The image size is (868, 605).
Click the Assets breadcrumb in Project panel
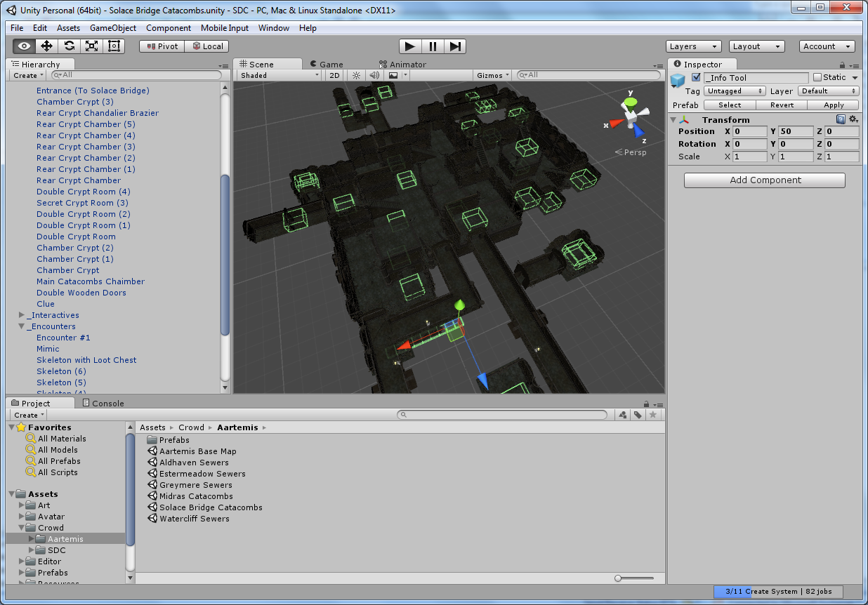152,427
